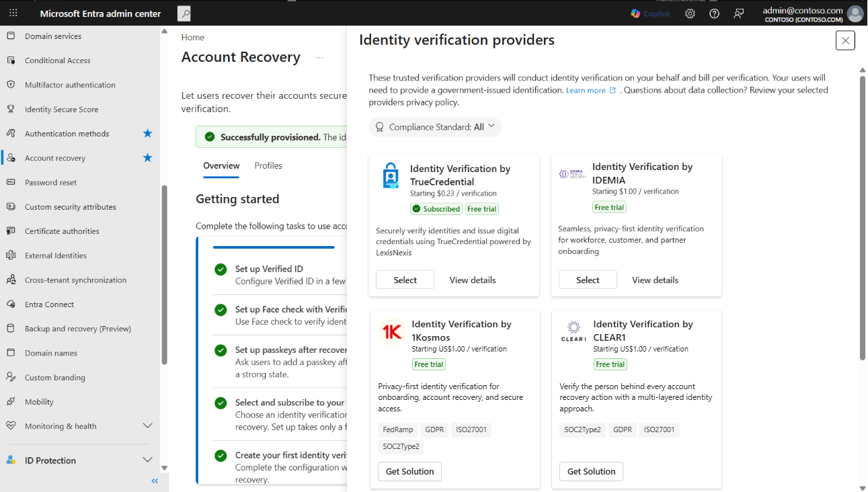Click the IDEMIA provider logo
This screenshot has height=492, width=868.
coord(573,175)
